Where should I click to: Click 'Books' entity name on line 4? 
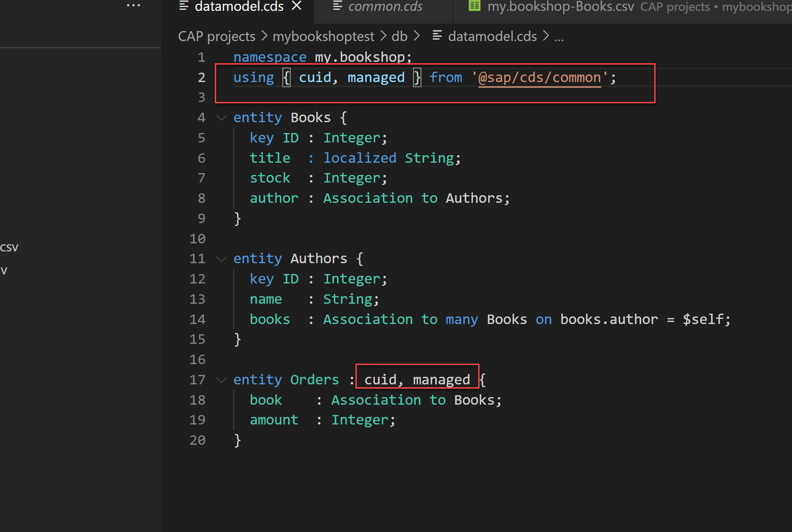tap(311, 118)
